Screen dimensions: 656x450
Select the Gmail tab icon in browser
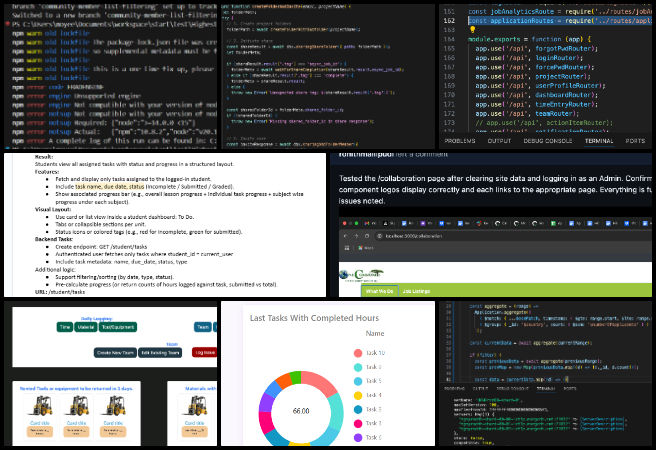point(367,223)
